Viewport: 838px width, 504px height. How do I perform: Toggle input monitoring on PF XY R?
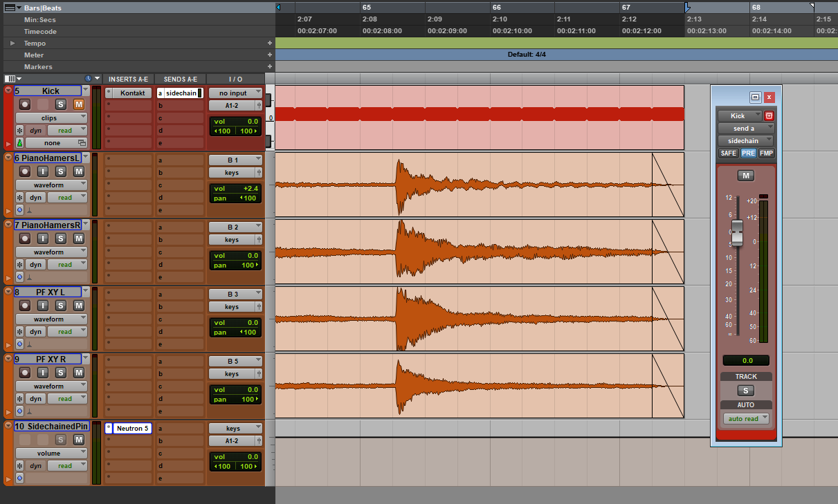coord(43,373)
